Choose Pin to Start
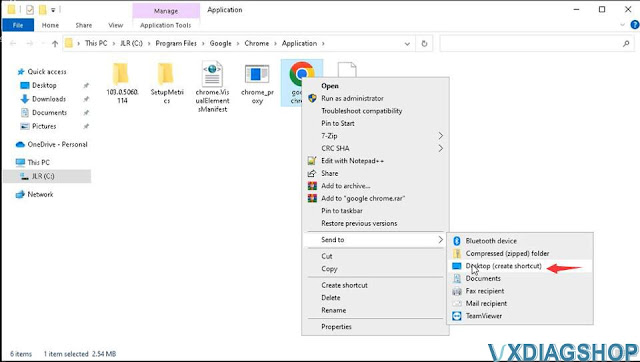This screenshot has height=362, width=640. [x=338, y=123]
